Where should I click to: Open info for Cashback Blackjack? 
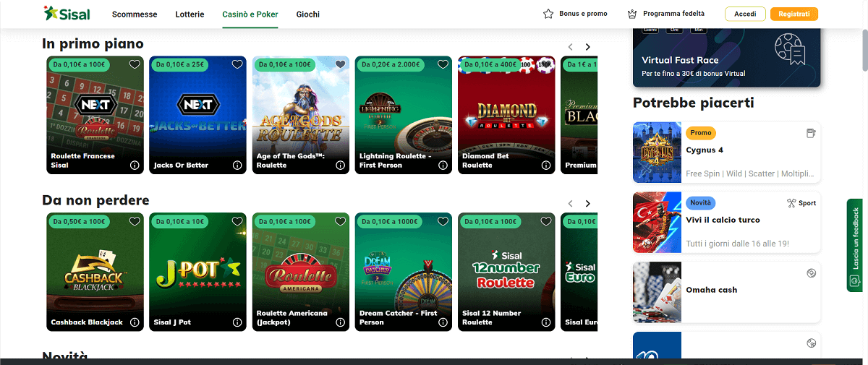click(x=135, y=322)
